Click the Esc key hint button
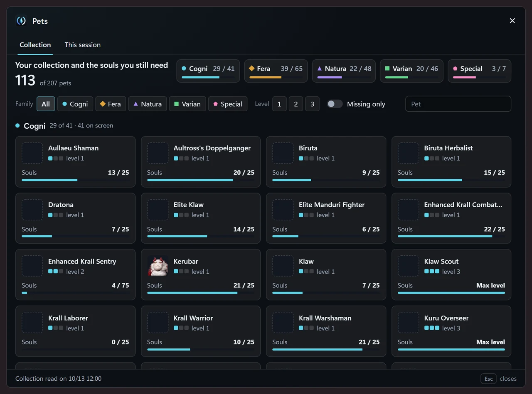Image resolution: width=532 pixels, height=394 pixels. pos(489,379)
